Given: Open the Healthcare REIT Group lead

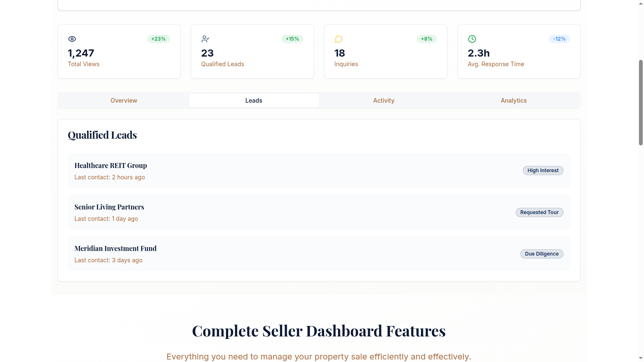Looking at the screenshot, I should click(x=319, y=171).
